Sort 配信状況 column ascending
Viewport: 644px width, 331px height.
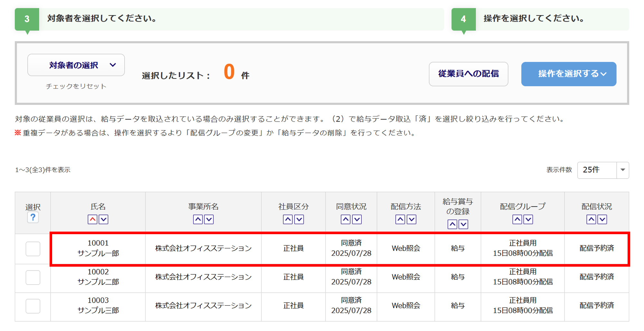click(591, 219)
